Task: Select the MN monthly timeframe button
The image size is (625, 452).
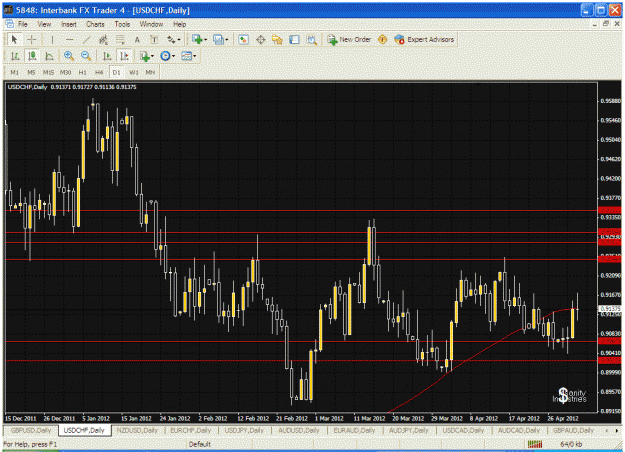Action: point(150,73)
